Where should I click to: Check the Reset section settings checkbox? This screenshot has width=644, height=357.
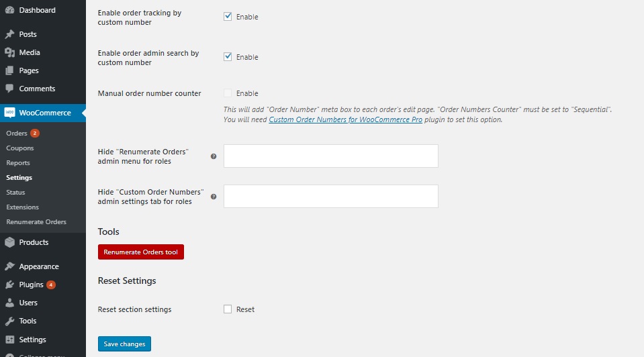click(x=228, y=309)
